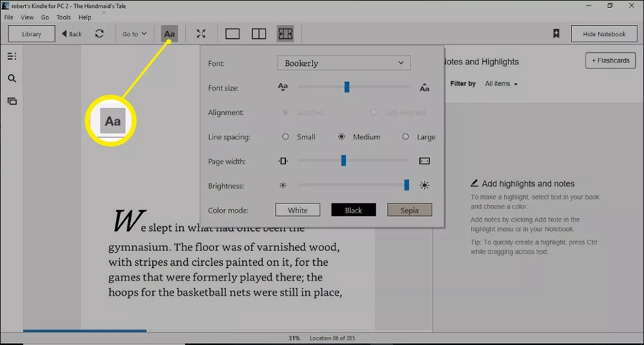The height and width of the screenshot is (345, 644).
Task: Choose Sepia color mode
Action: 409,210
